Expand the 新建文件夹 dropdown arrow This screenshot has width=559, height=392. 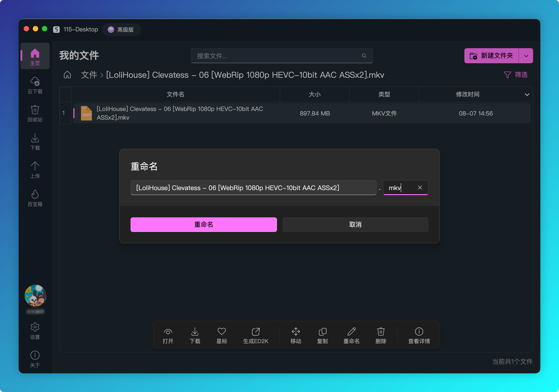point(526,56)
